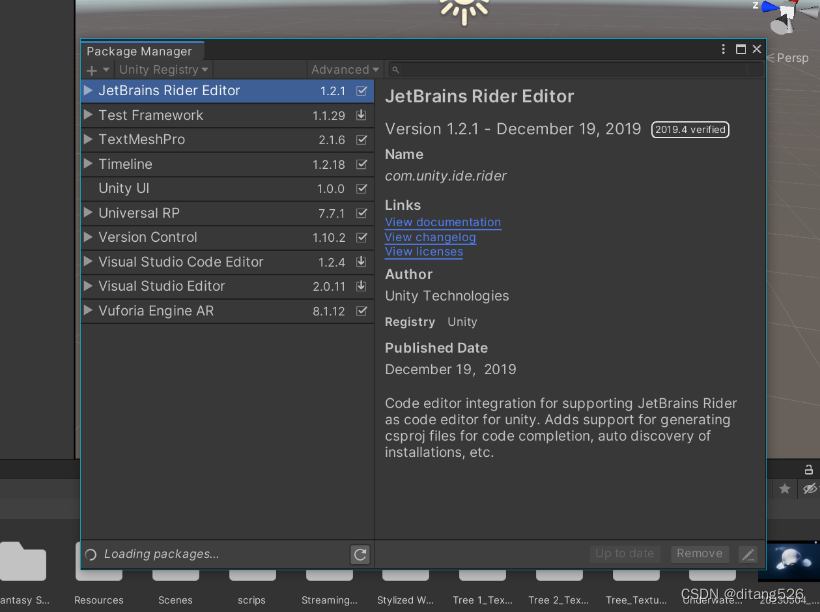Click the refresh packages icon
Viewport: 820px width, 612px height.
click(x=360, y=554)
